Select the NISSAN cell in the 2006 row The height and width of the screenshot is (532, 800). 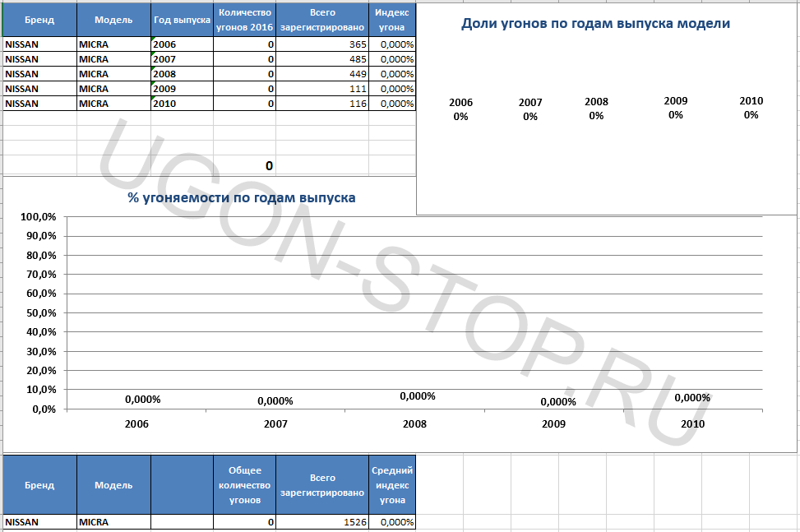click(39, 44)
